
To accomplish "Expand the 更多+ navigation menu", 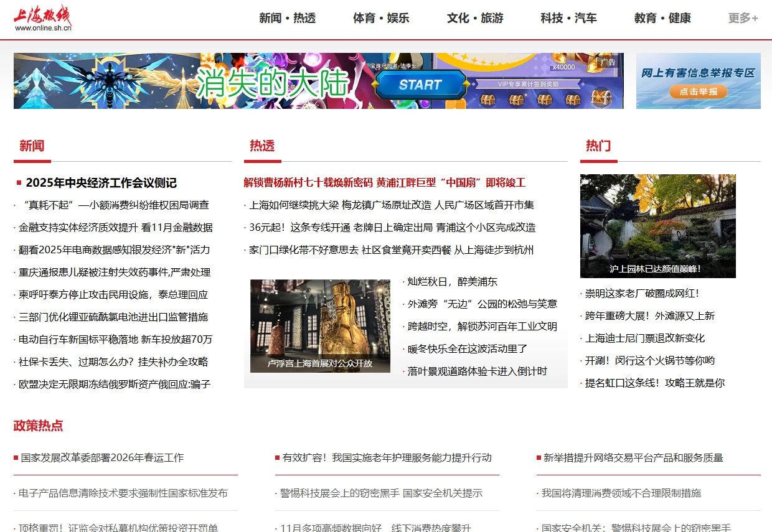I will click(x=742, y=18).
